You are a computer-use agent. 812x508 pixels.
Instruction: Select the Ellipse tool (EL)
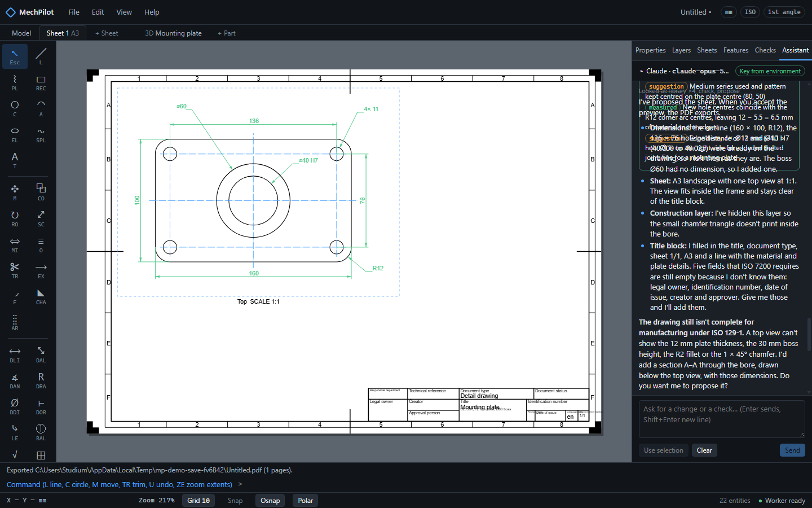15,134
